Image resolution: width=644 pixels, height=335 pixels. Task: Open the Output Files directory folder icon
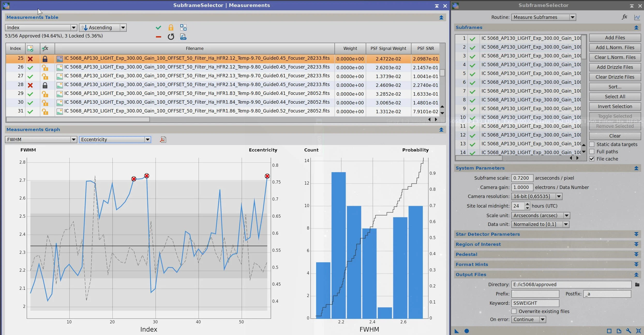[x=637, y=285]
